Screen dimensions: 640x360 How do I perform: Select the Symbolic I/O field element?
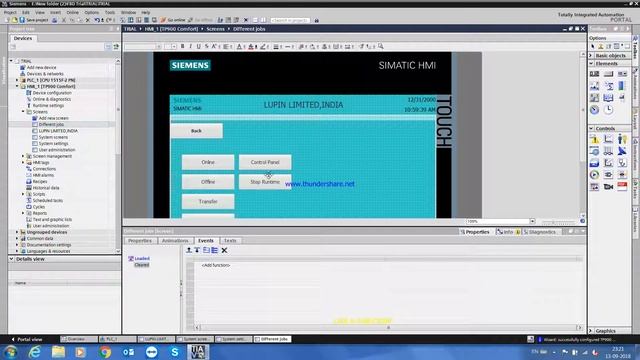[622, 74]
